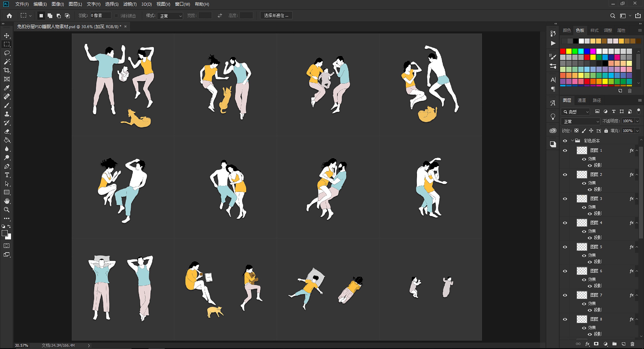Pick the yellow swatch in top row

click(569, 51)
